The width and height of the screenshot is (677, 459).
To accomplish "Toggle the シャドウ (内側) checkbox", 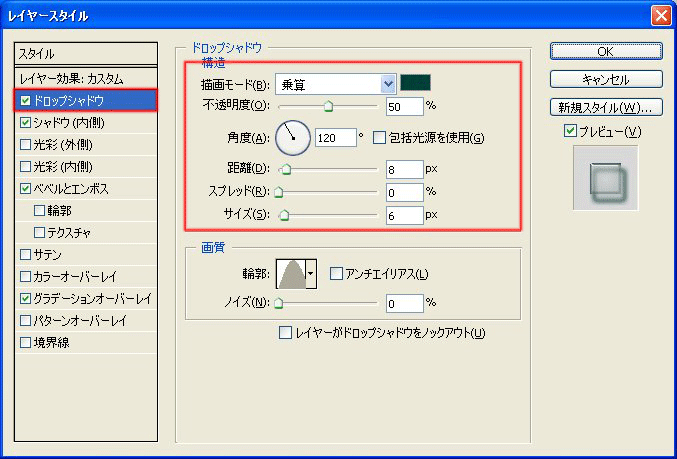I will point(25,123).
